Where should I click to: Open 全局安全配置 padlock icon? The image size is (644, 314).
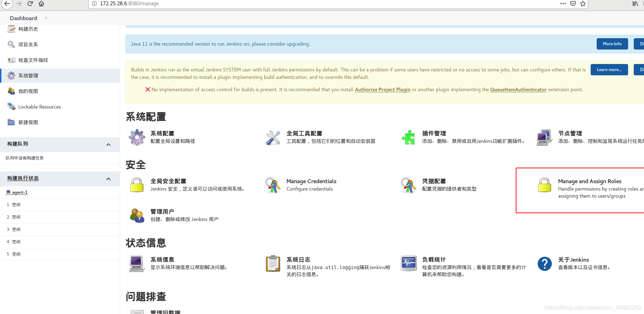137,185
